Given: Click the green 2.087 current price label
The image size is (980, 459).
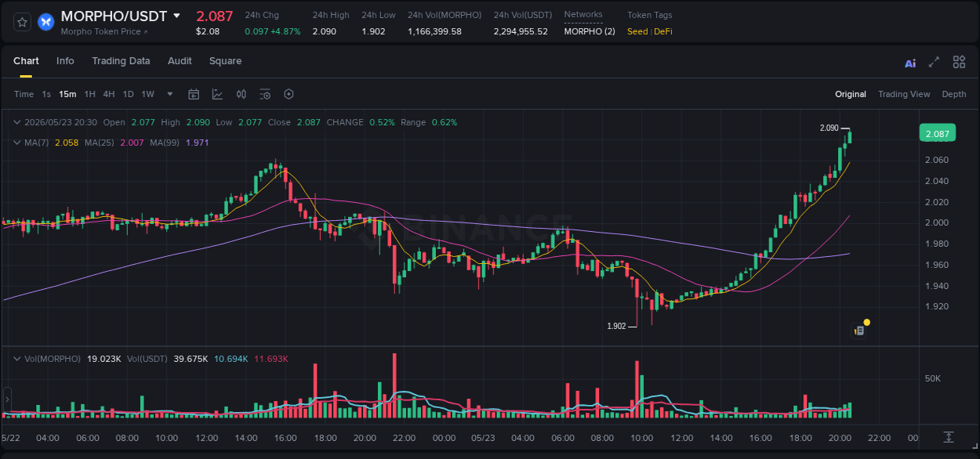Looking at the screenshot, I should coord(937,133).
